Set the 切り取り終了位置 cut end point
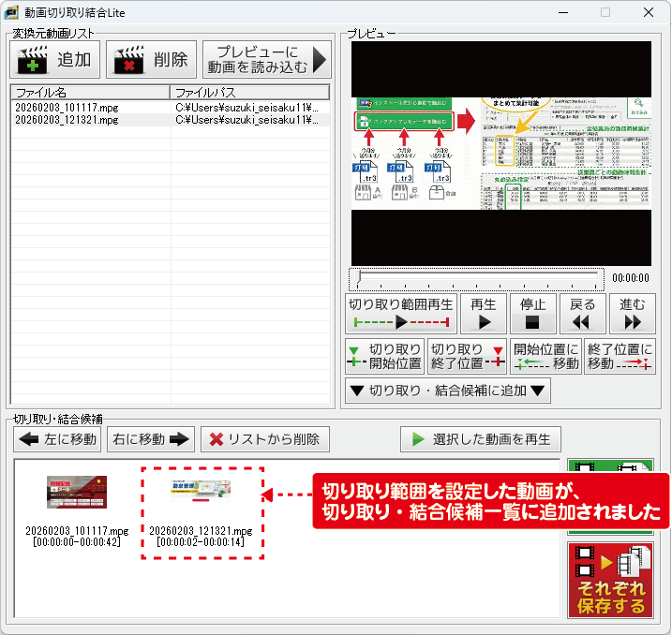 point(466,357)
